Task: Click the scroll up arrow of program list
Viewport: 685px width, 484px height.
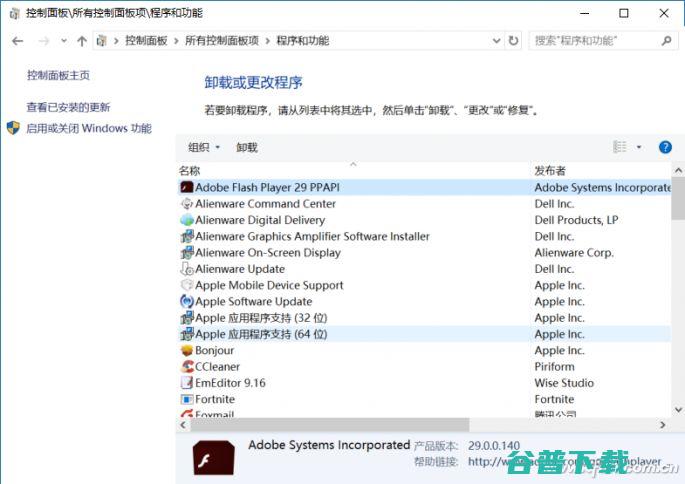Action: pyautogui.click(x=678, y=170)
